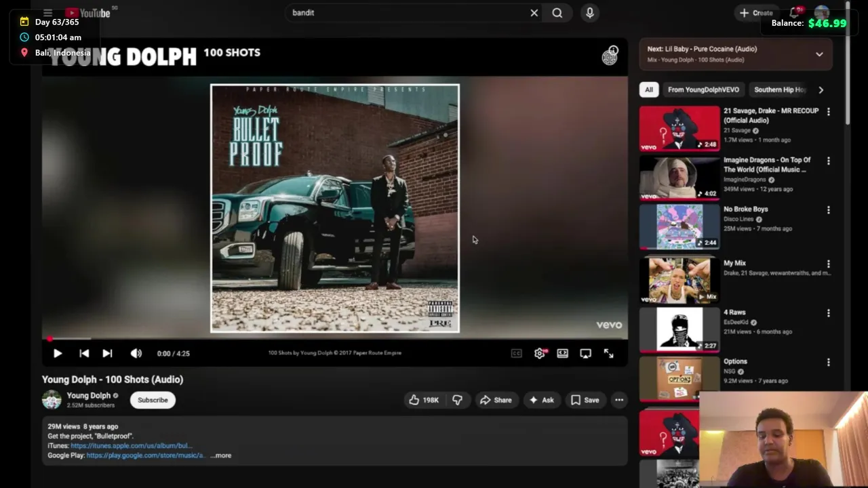This screenshot has width=868, height=488.
Task: Click the 21 Savage, Drake - MR RECOUP title
Action: (771, 115)
